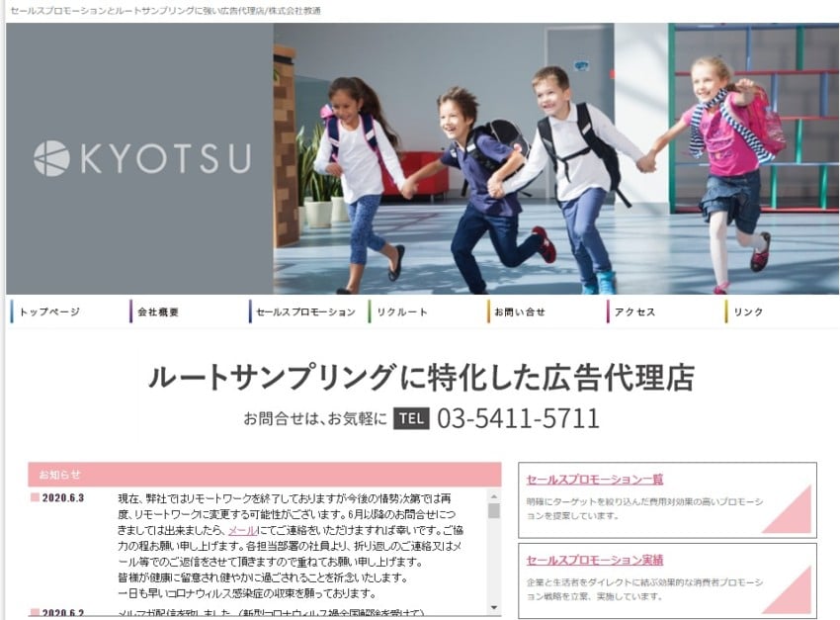
Task: Click the KYOTSU logo in the header
Action: point(142,158)
